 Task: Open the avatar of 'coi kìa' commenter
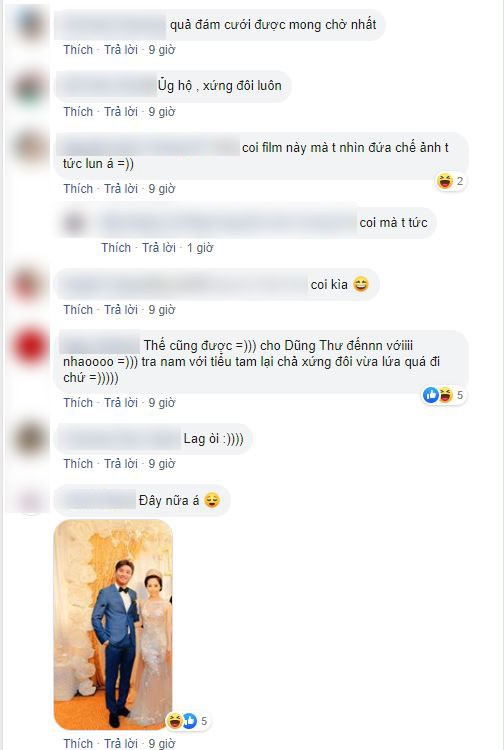30,284
